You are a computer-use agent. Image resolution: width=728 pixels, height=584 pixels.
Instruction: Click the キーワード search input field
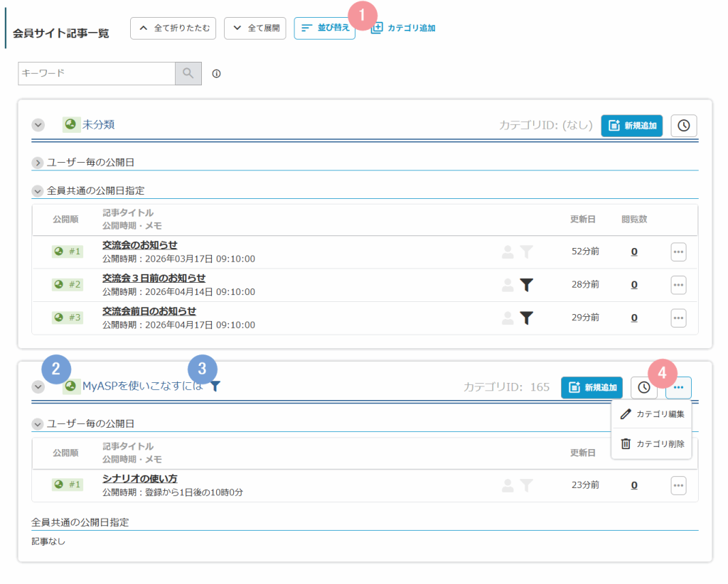tap(96, 73)
